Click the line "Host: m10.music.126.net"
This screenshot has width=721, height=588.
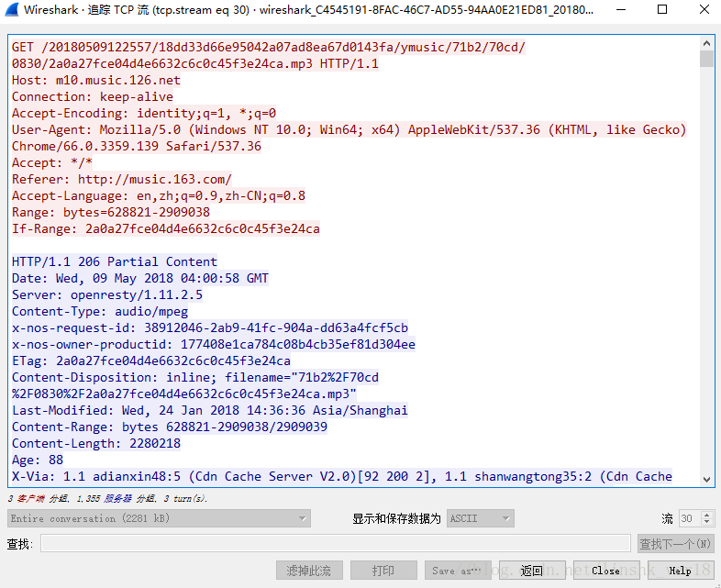(96, 80)
